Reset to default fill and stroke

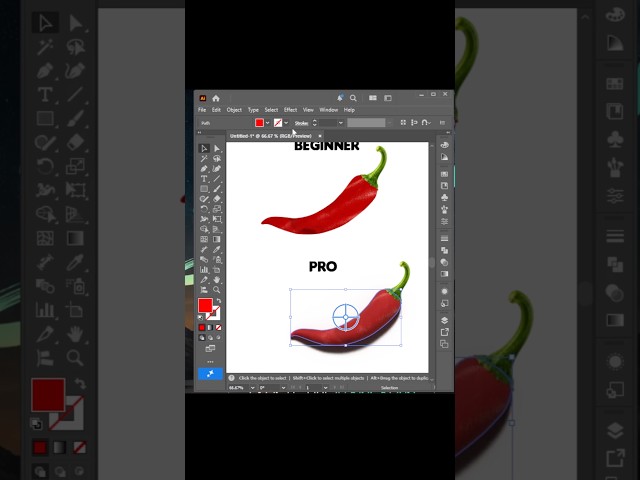tap(201, 318)
